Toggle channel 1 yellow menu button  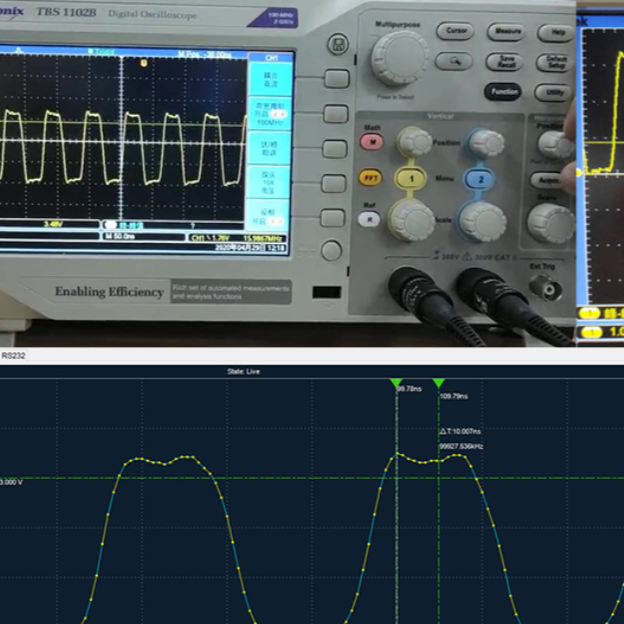(x=411, y=178)
